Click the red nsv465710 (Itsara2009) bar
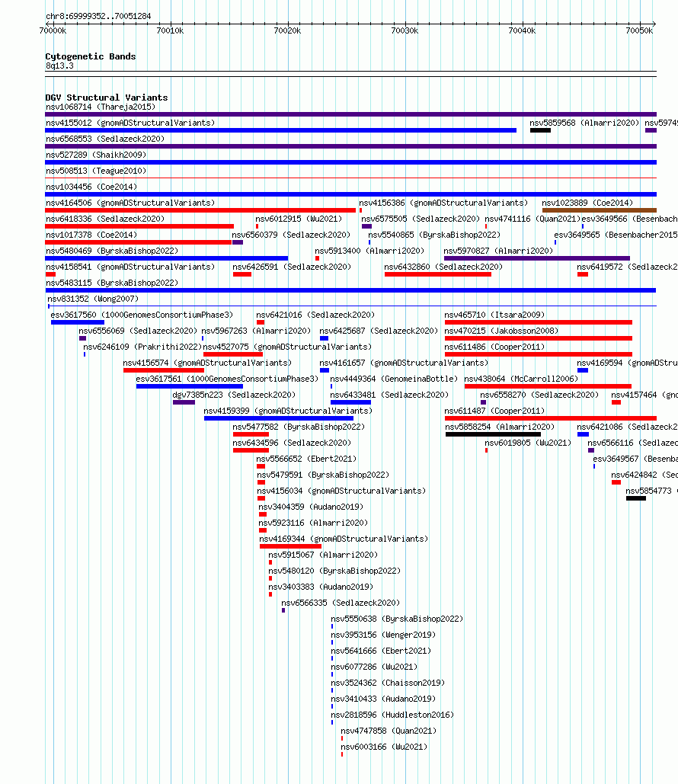The height and width of the screenshot is (784, 678). 539,322
